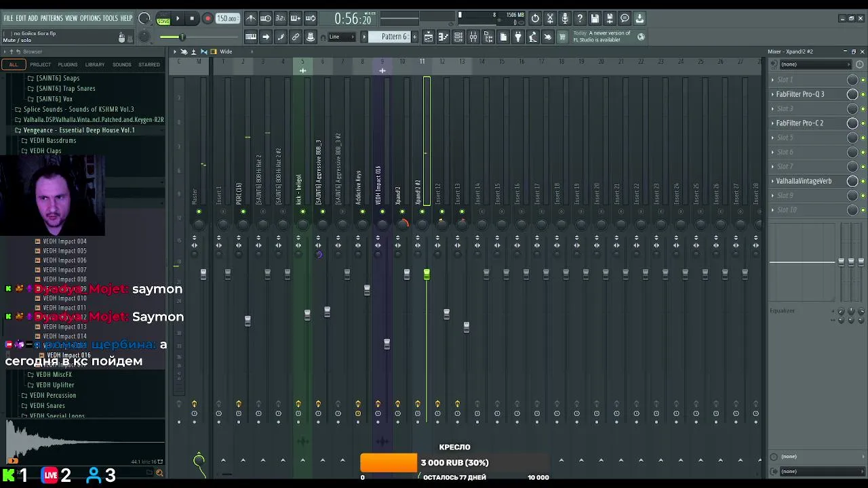Expand FabFilter Pro-Q 3 slot arrow
The image size is (868, 488).
pyautogui.click(x=772, y=94)
